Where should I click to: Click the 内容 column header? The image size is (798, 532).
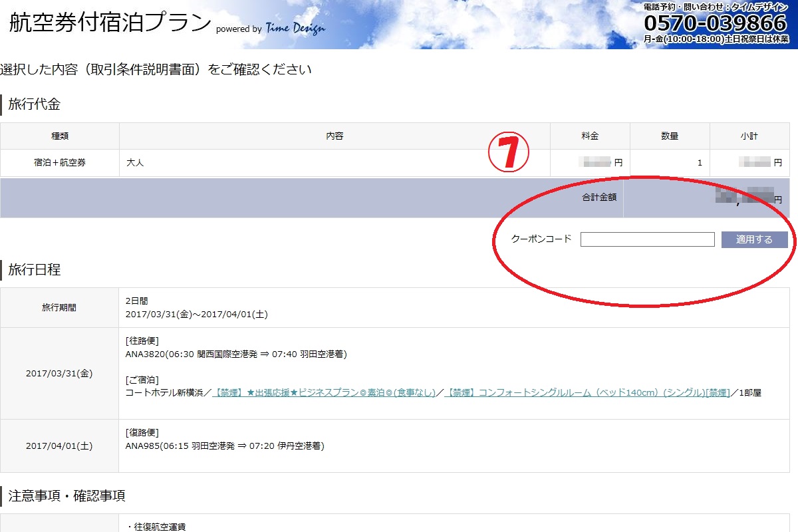pyautogui.click(x=334, y=136)
